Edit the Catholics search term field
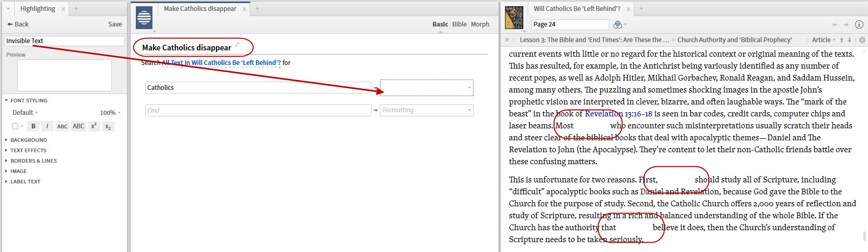 (x=258, y=87)
